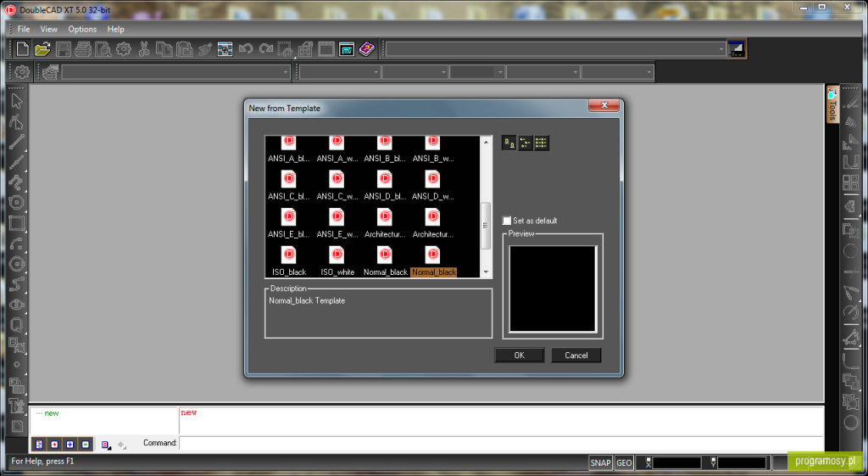868x476 pixels.
Task: Open a file with folder icon
Action: coord(42,49)
